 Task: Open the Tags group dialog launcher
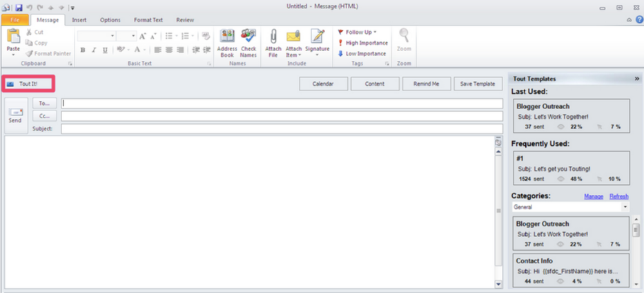click(387, 64)
